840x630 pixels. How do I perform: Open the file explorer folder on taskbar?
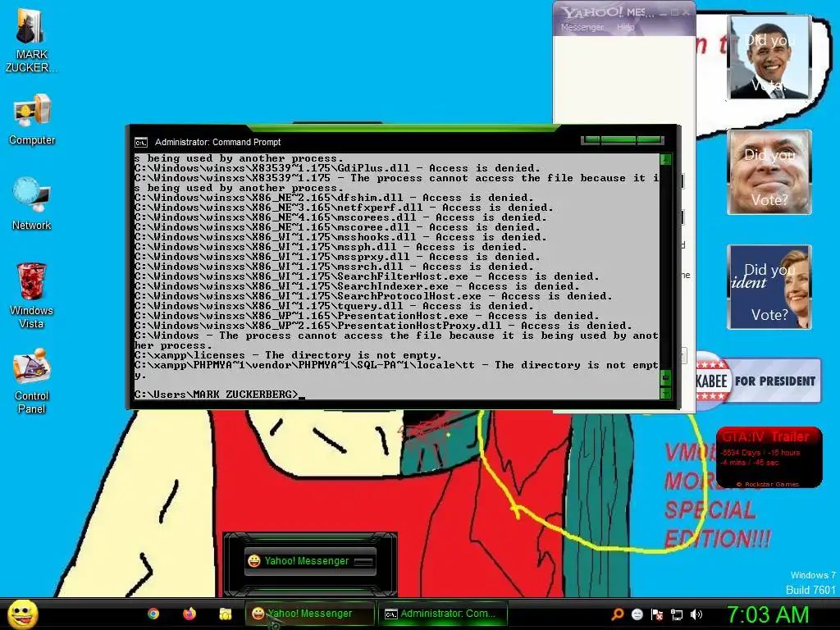point(225,614)
